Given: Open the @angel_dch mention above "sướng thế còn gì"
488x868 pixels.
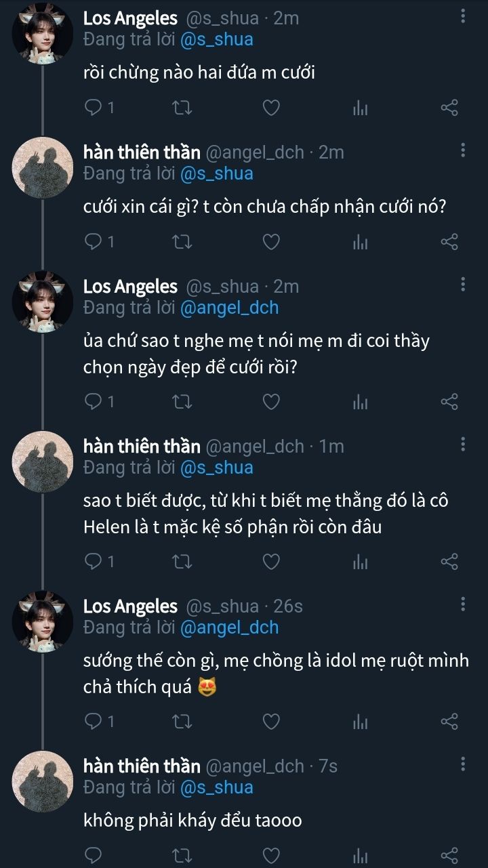Looking at the screenshot, I should (x=229, y=627).
